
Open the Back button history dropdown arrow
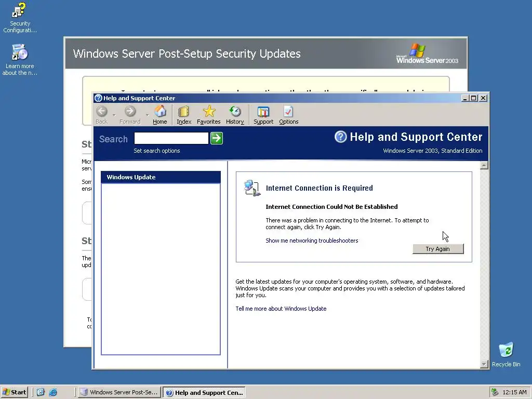[114, 115]
